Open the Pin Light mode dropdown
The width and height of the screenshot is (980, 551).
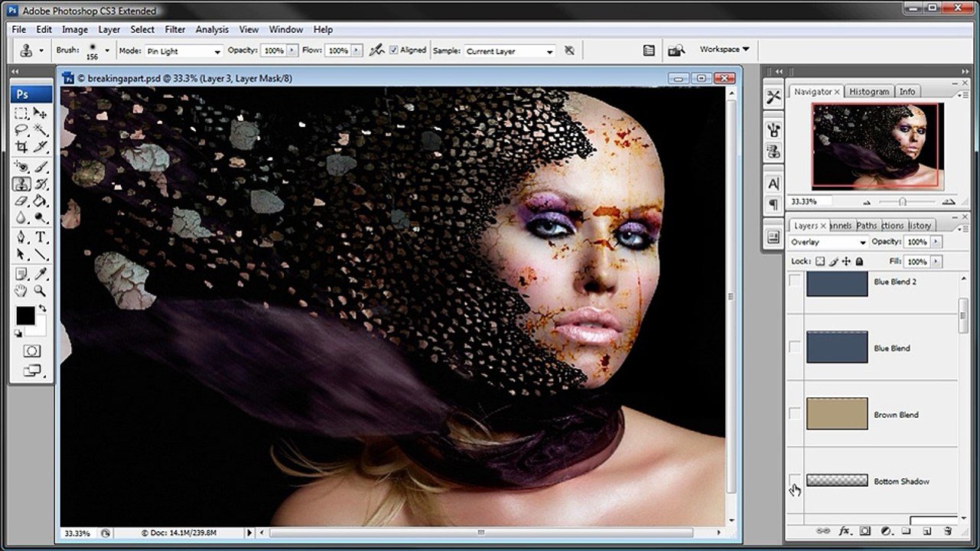pos(184,51)
